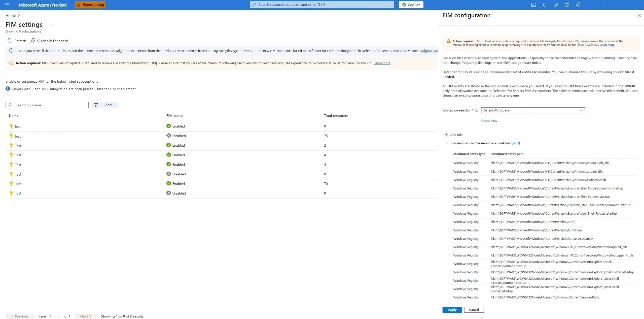Open Guides & Feedback
Viewport: 644px width, 319px height.
pyautogui.click(x=49, y=41)
